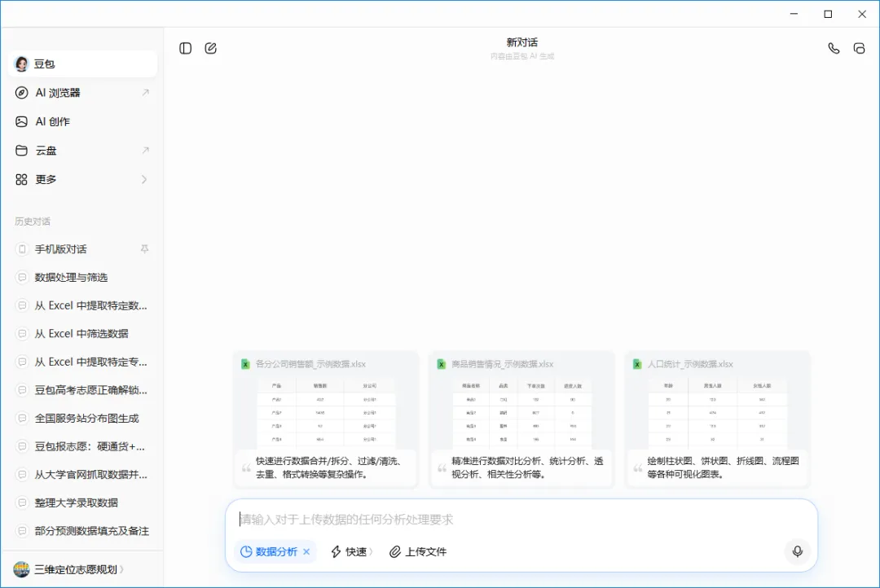Click the message input field
Viewport: 880px width, 588px height.
click(x=521, y=520)
